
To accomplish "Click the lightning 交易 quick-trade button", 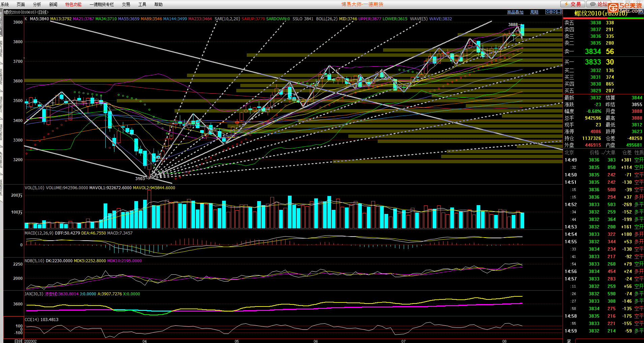I will coord(573,4).
